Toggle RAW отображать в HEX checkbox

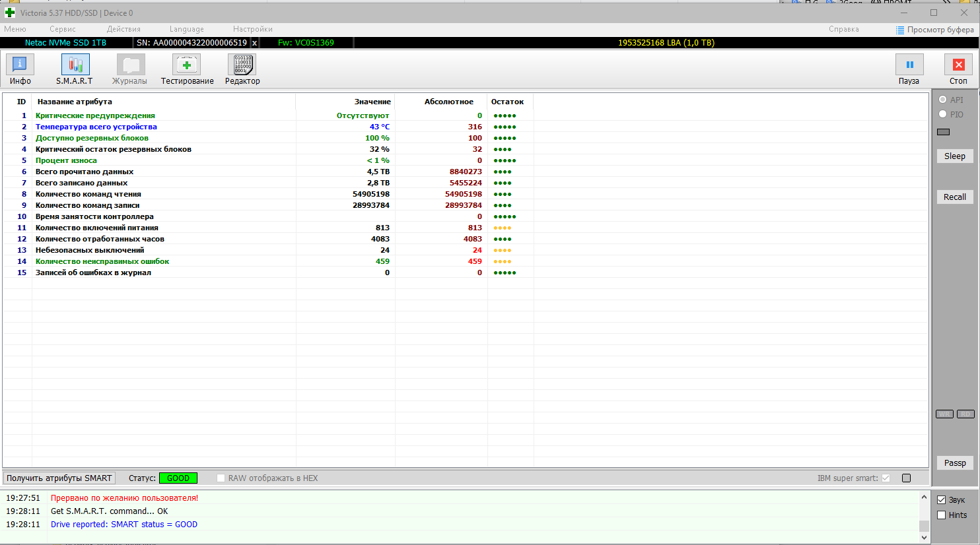click(221, 478)
